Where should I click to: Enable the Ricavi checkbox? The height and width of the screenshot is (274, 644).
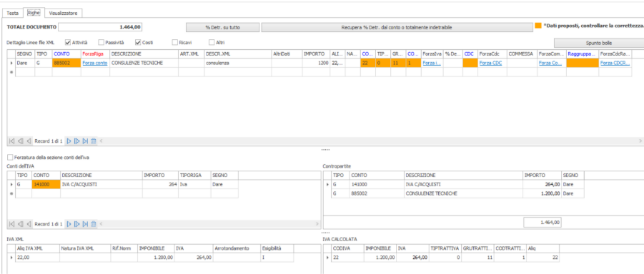175,42
